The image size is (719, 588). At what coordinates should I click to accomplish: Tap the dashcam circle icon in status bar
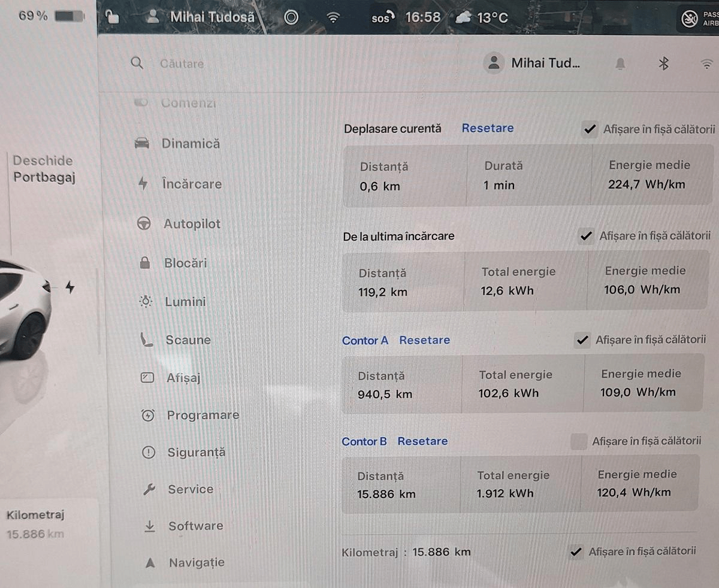(x=291, y=17)
